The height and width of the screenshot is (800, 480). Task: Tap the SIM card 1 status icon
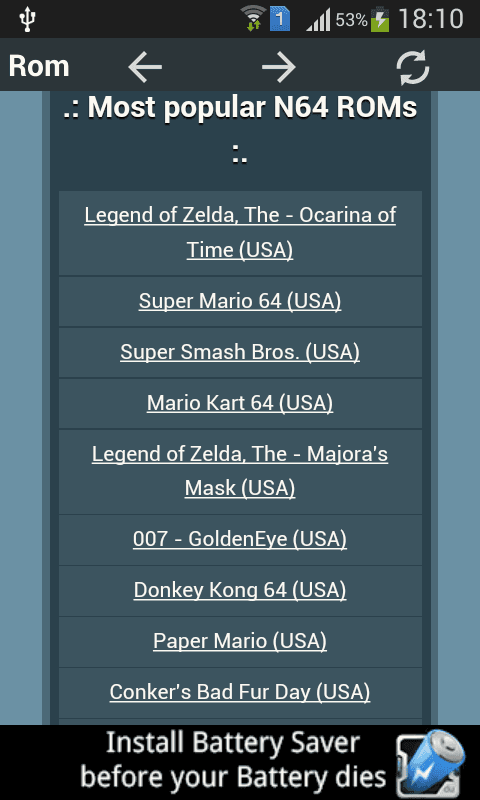[280, 19]
